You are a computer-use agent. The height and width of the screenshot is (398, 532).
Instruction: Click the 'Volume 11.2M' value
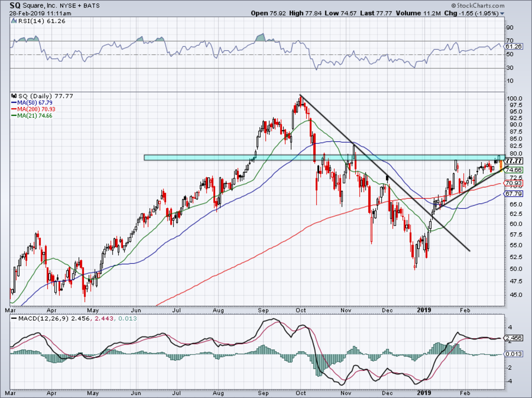(x=417, y=13)
